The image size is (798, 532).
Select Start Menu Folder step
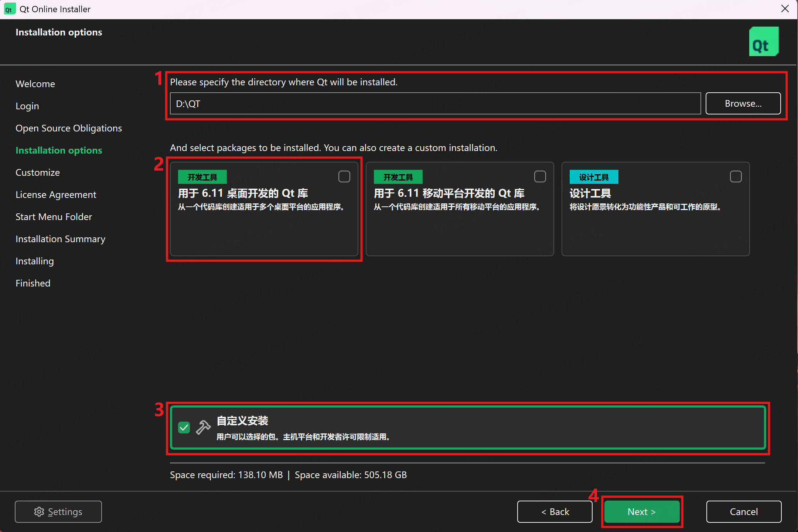pos(54,217)
